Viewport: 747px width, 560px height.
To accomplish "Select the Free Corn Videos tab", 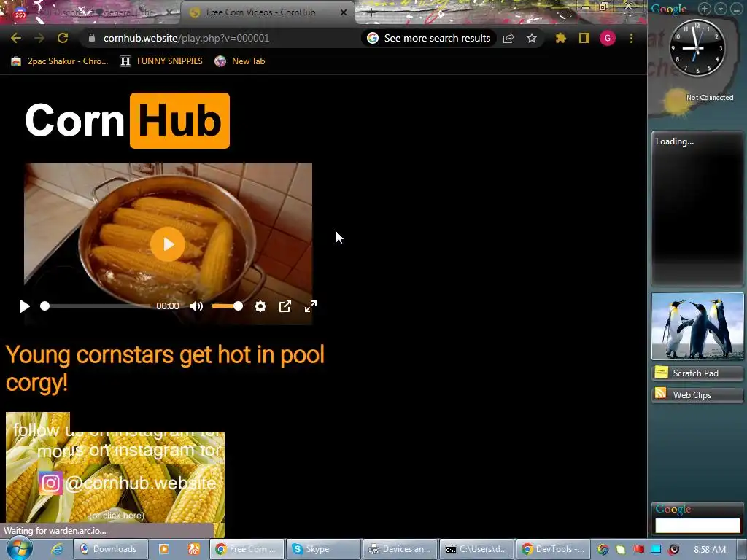I will coord(261,12).
